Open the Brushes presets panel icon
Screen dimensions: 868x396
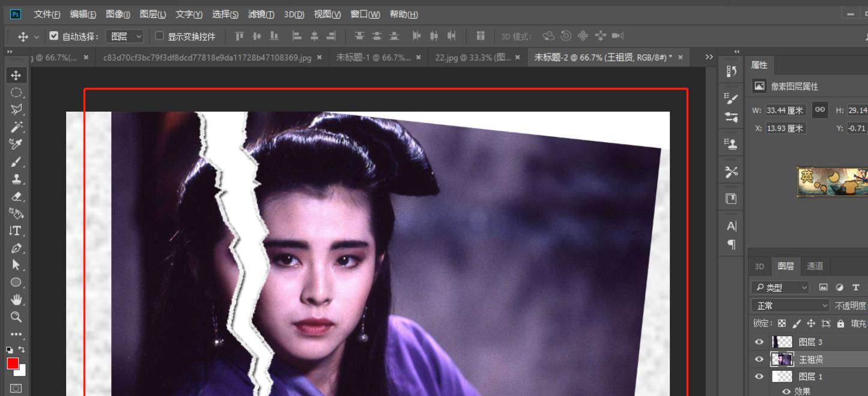[732, 116]
